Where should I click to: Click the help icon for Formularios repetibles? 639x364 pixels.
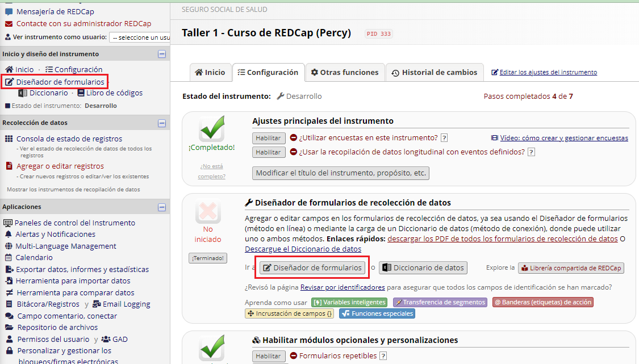(383, 356)
